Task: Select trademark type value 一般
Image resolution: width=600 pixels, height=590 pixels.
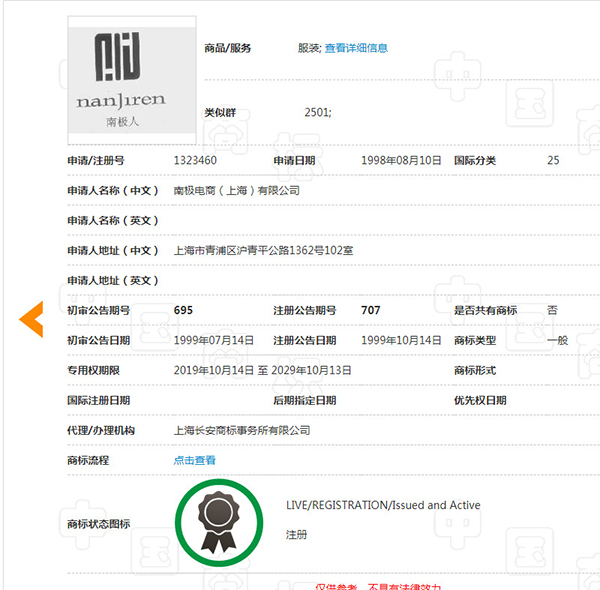Action: (558, 340)
